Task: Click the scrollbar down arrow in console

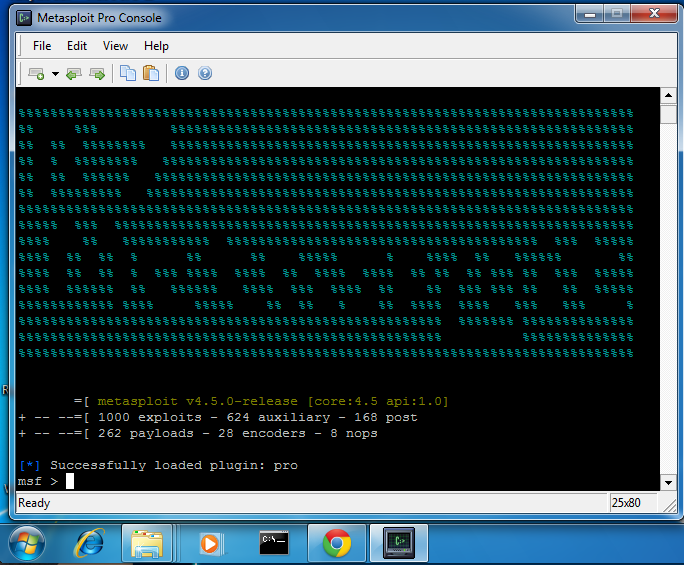Action: [x=670, y=484]
